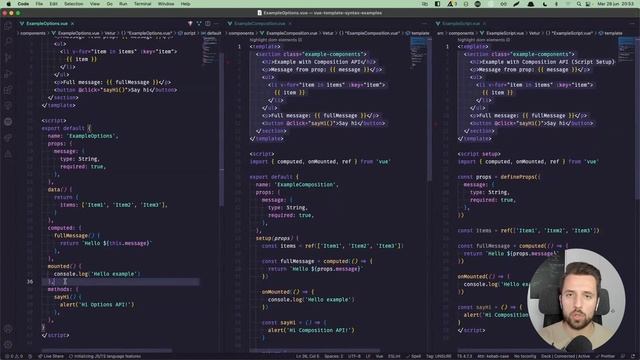The height and width of the screenshot is (360, 640).
Task: Click the middle editor's horizontal scrollbar
Action: tap(314, 350)
